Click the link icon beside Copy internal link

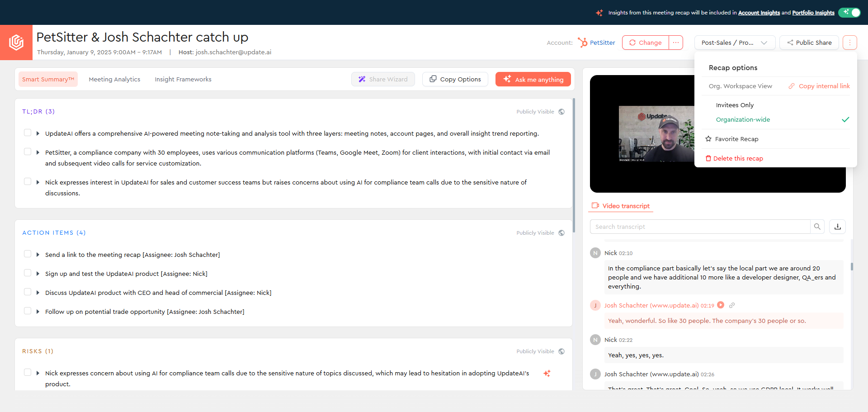[792, 86]
